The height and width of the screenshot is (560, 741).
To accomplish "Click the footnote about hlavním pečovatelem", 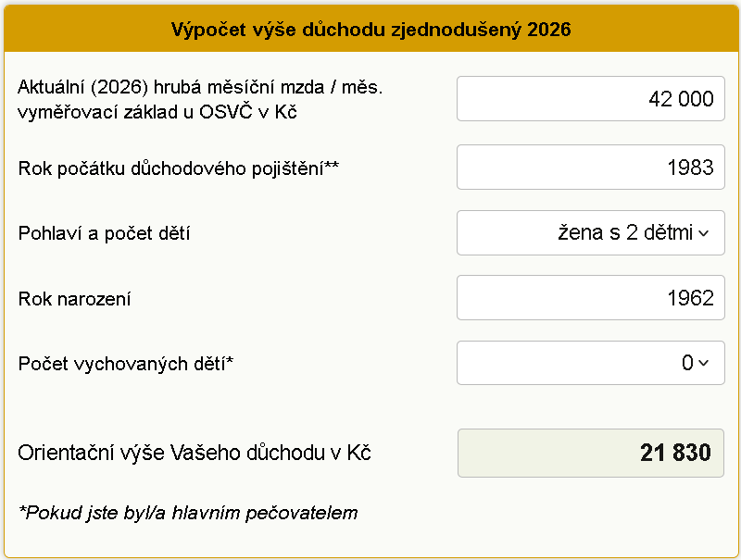I will [x=188, y=512].
